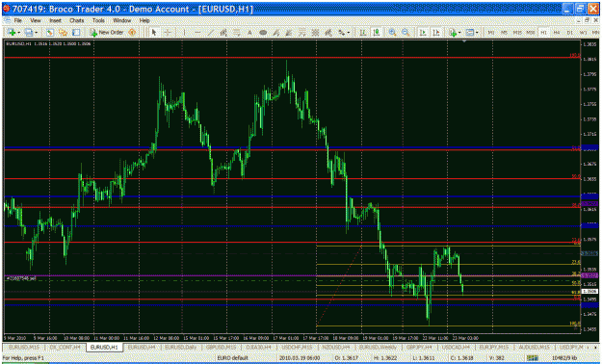
Task: Toggle chart Auto Scroll
Action: pos(423,33)
